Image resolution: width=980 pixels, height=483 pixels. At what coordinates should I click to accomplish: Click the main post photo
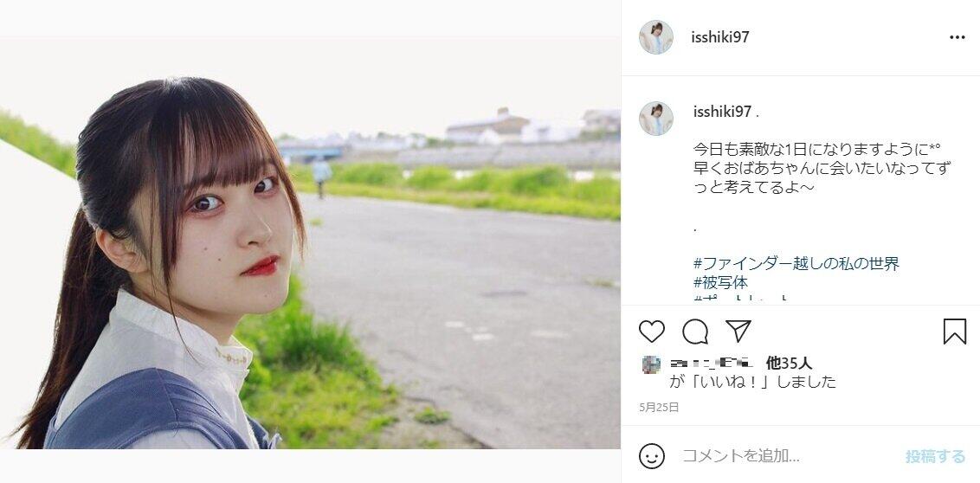[310, 241]
